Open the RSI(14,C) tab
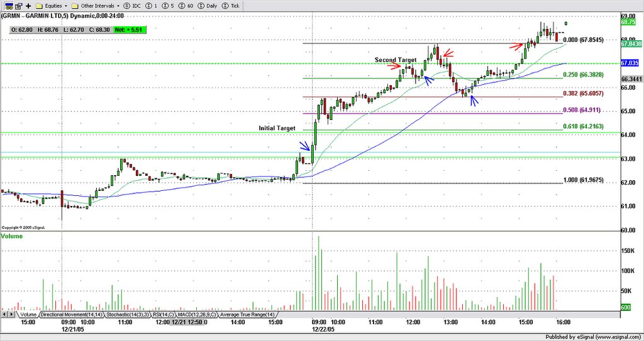644x341 pixels. click(x=164, y=315)
